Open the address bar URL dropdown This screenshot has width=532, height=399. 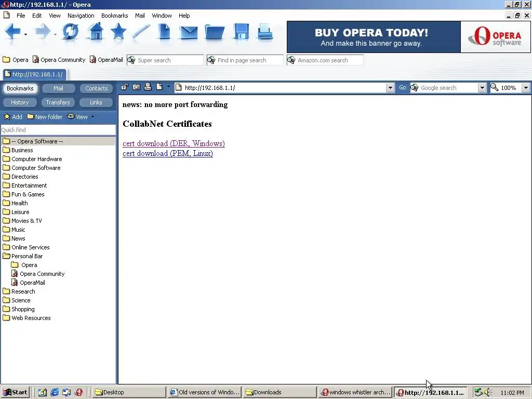click(390, 88)
